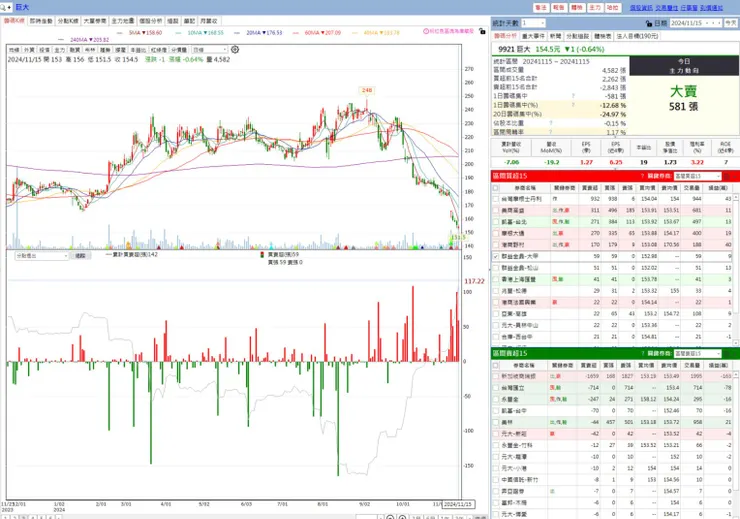Click the question mark icon in the green seller header
This screenshot has width=740, height=519.
[642, 353]
